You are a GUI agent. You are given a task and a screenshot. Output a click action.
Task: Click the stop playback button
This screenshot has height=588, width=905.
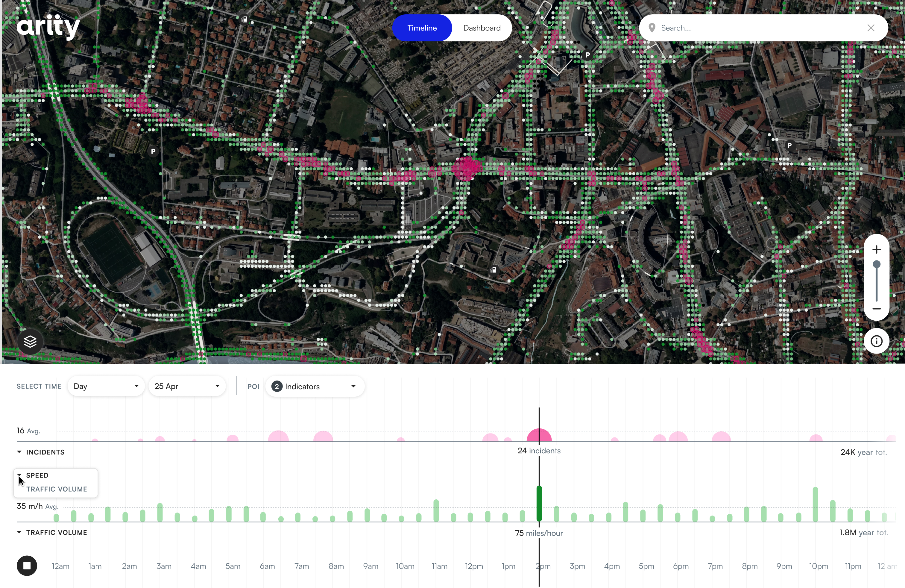point(27,566)
